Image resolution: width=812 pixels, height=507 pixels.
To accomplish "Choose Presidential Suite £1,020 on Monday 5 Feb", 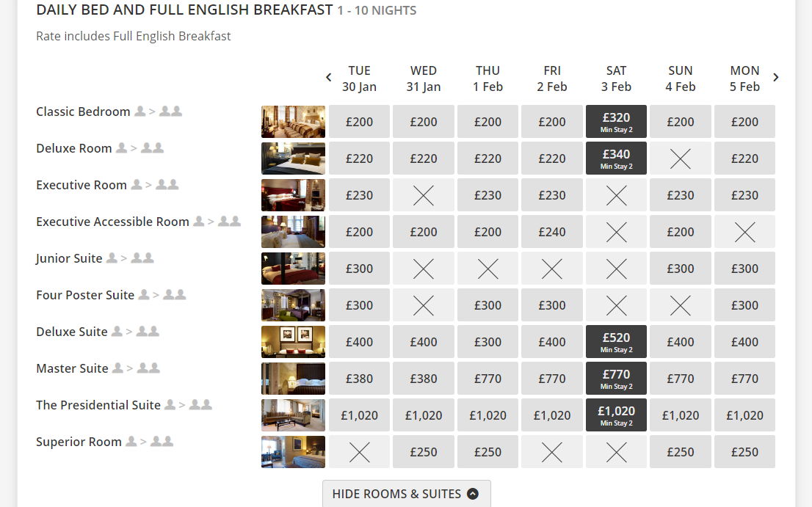I will pyautogui.click(x=744, y=415).
